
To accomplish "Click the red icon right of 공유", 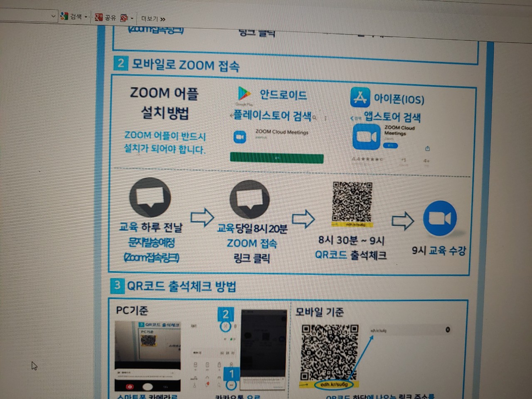I will (124, 18).
